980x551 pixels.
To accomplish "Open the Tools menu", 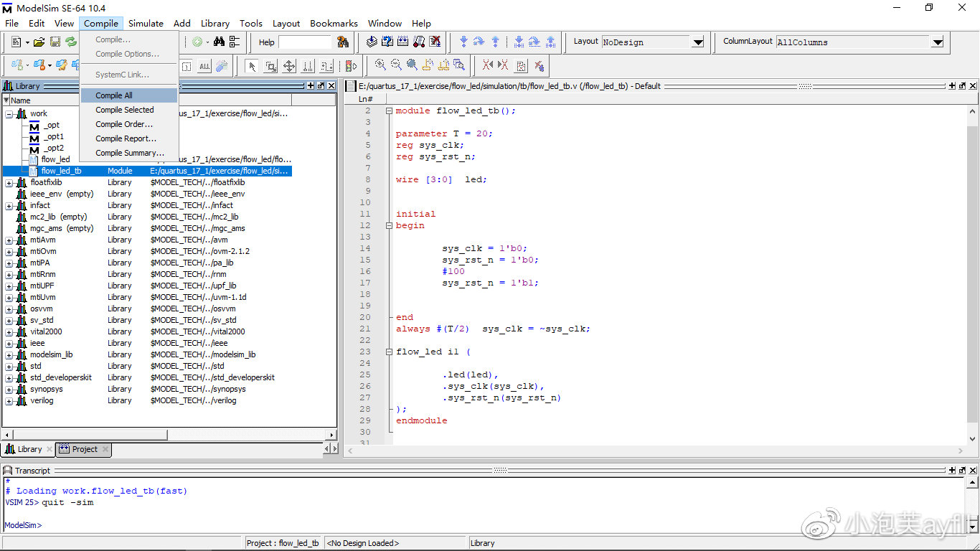I will coord(251,23).
